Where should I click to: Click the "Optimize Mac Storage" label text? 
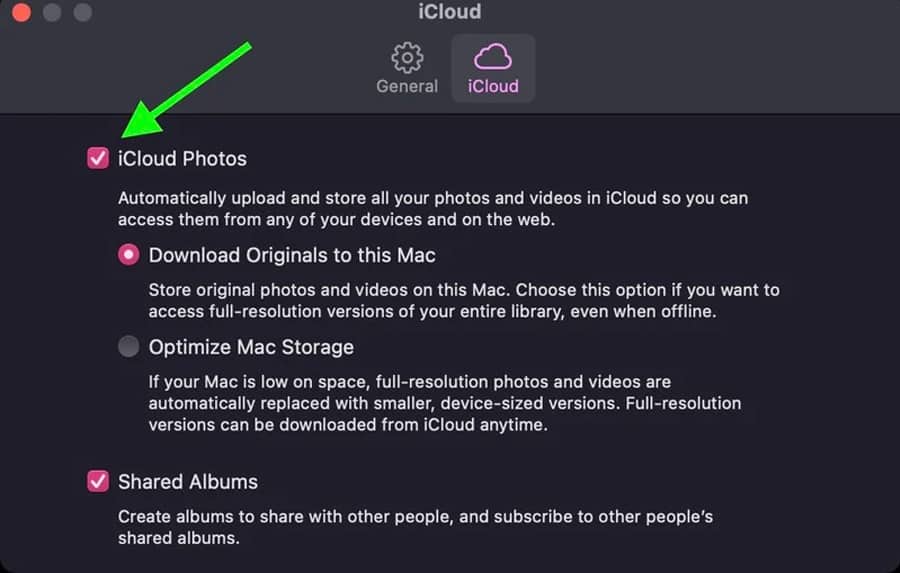[x=251, y=347]
